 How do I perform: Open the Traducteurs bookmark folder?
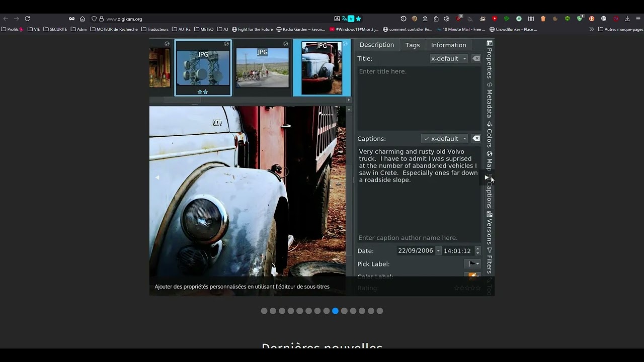coord(155,29)
